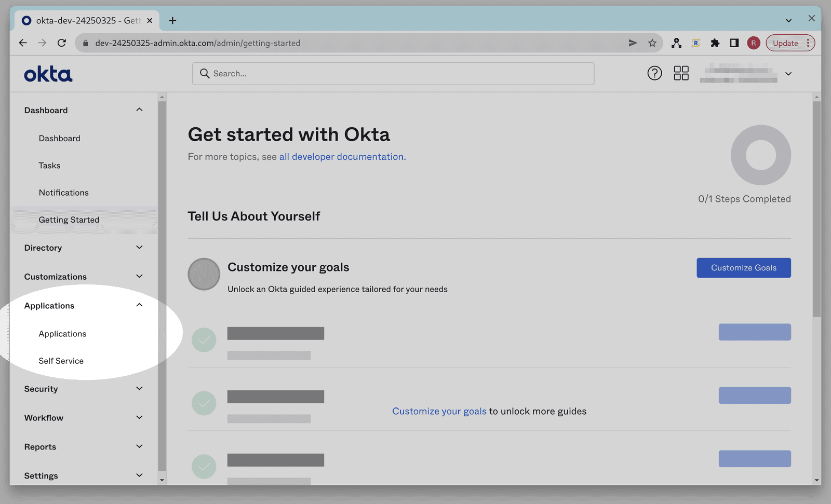
Task: Click the network-node extension icon
Action: pos(676,43)
